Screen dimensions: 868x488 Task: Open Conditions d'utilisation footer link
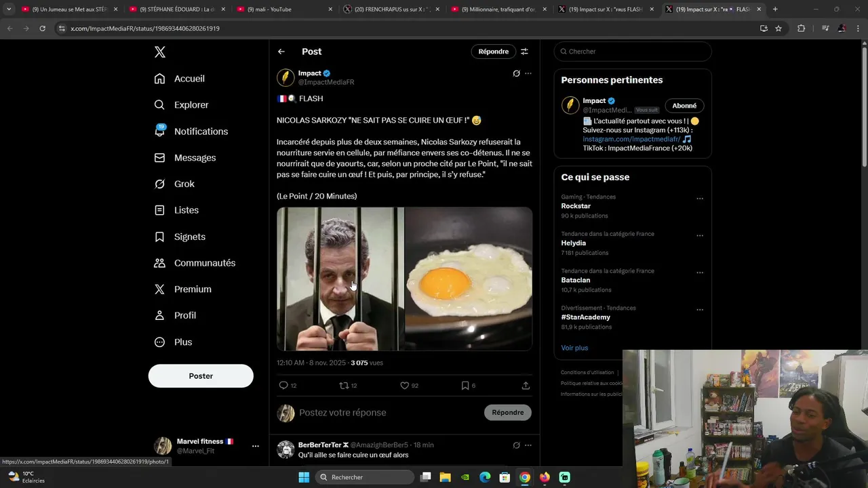pyautogui.click(x=587, y=373)
